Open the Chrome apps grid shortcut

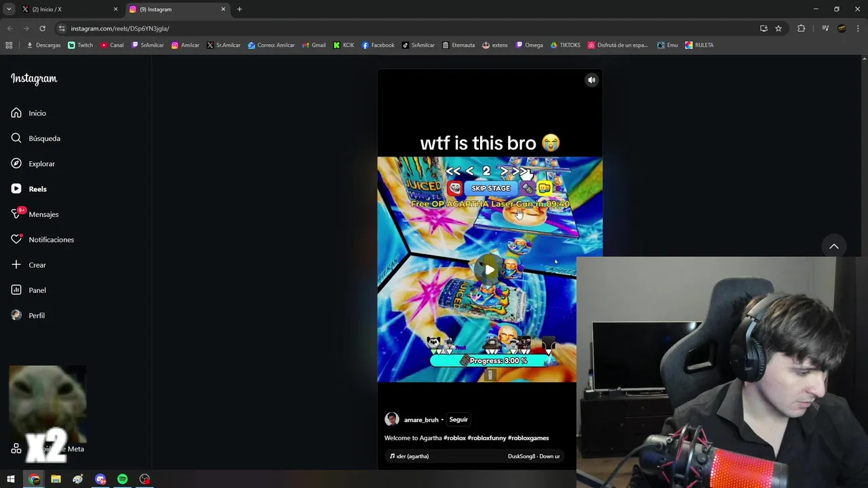tap(9, 45)
